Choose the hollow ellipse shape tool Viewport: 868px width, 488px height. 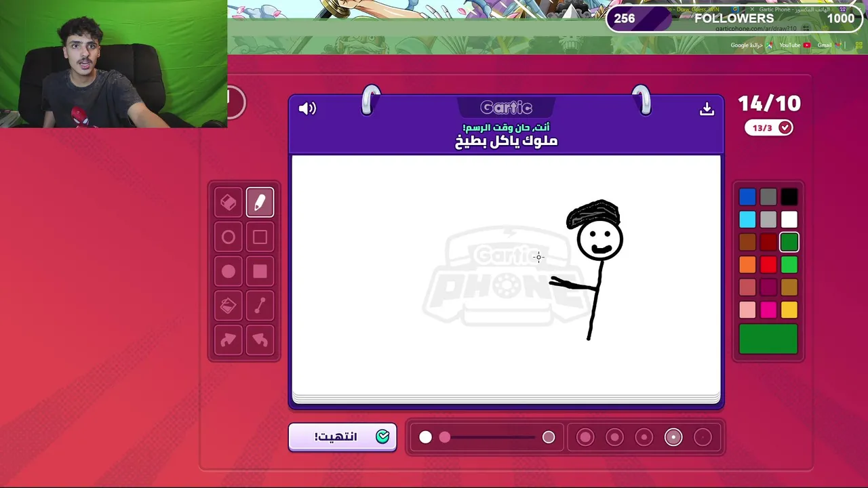(x=229, y=237)
